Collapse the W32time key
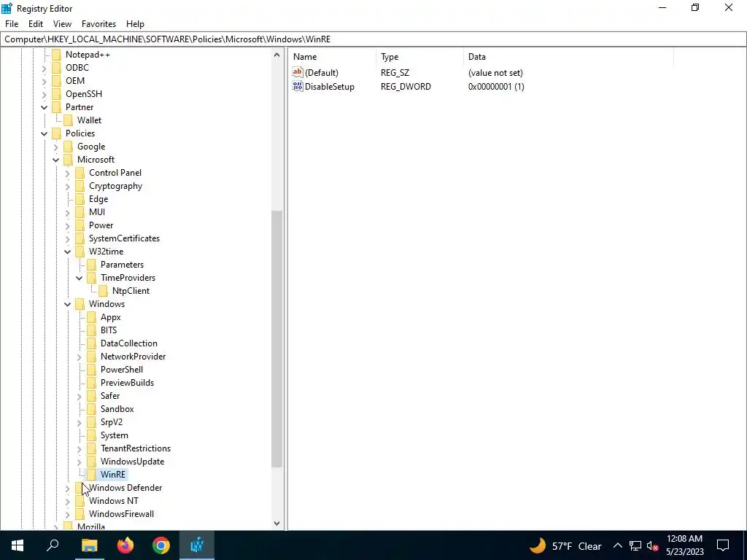747x560 pixels. 67,252
